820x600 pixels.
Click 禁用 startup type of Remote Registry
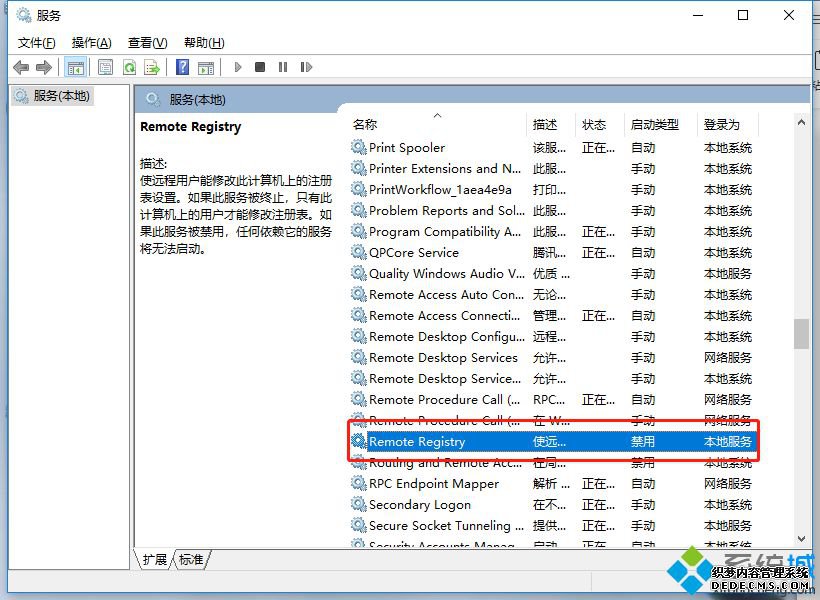[643, 441]
